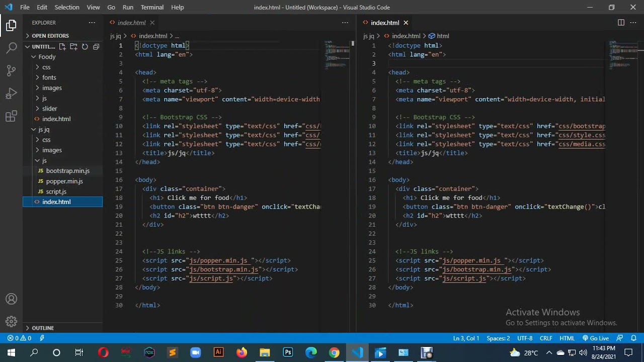Open the Source Control view
Viewport: 644px width, 362px height.
tap(11, 70)
